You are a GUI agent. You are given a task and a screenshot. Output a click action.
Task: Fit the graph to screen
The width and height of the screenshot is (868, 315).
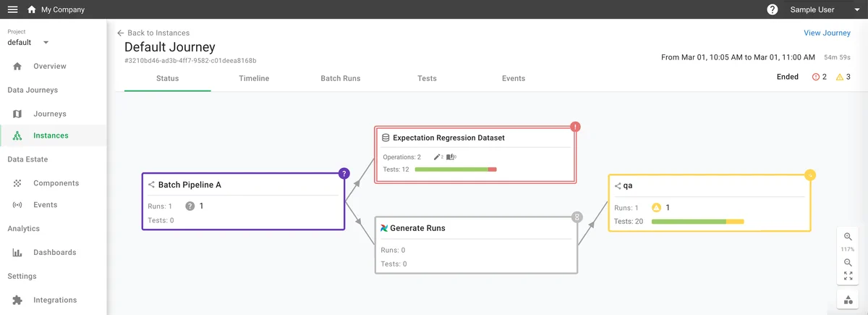coord(848,276)
